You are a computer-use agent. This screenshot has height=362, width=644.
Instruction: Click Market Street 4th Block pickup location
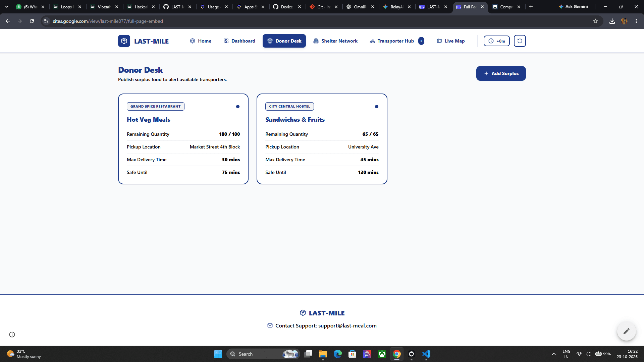pos(215,147)
